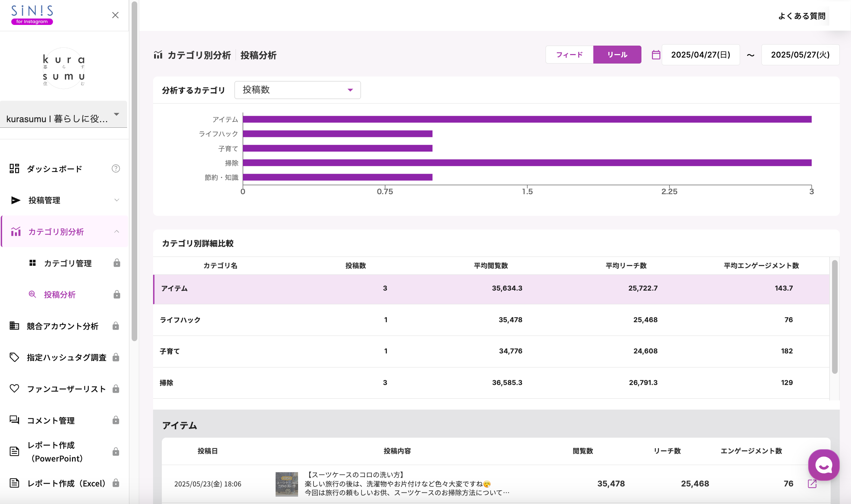Collapse the カテゴリ別分析 sidebar section
Screen dimensions: 851x504
click(116, 232)
